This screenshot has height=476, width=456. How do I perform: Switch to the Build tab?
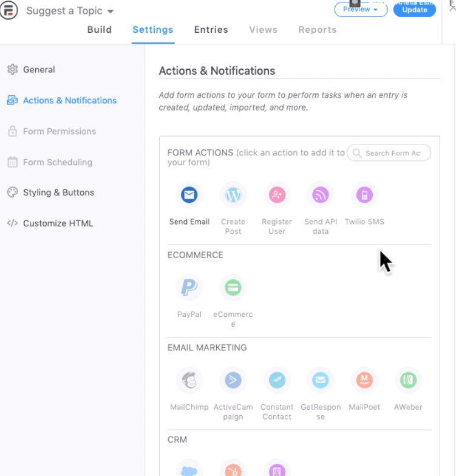[x=100, y=30]
